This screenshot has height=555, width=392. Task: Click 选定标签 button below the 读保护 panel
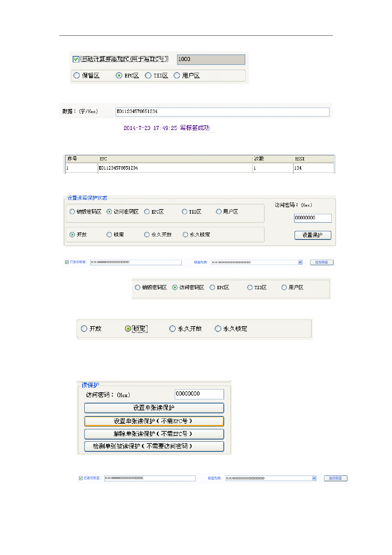coord(335,478)
